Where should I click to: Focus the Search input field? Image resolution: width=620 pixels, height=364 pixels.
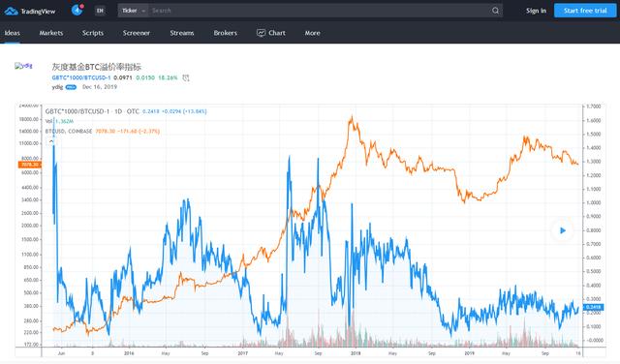coord(320,11)
